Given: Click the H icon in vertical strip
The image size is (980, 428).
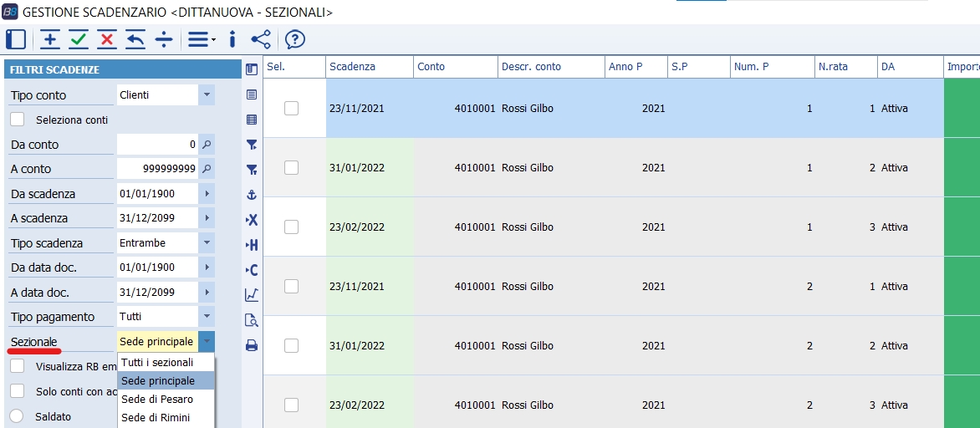Looking at the screenshot, I should tap(252, 245).
